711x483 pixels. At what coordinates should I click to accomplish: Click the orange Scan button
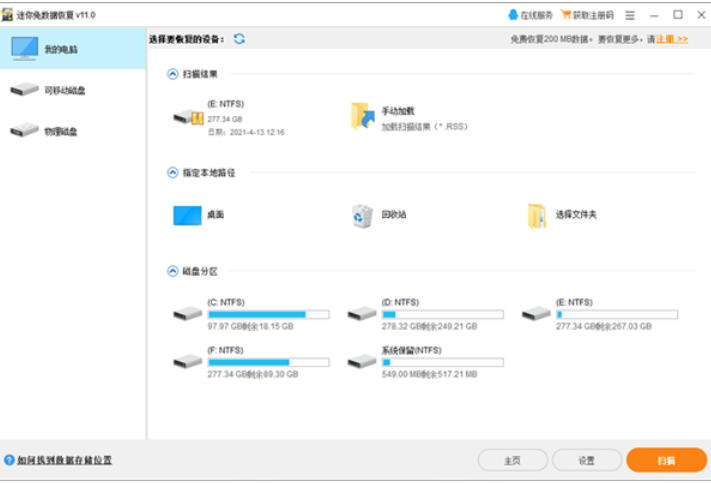(x=667, y=460)
